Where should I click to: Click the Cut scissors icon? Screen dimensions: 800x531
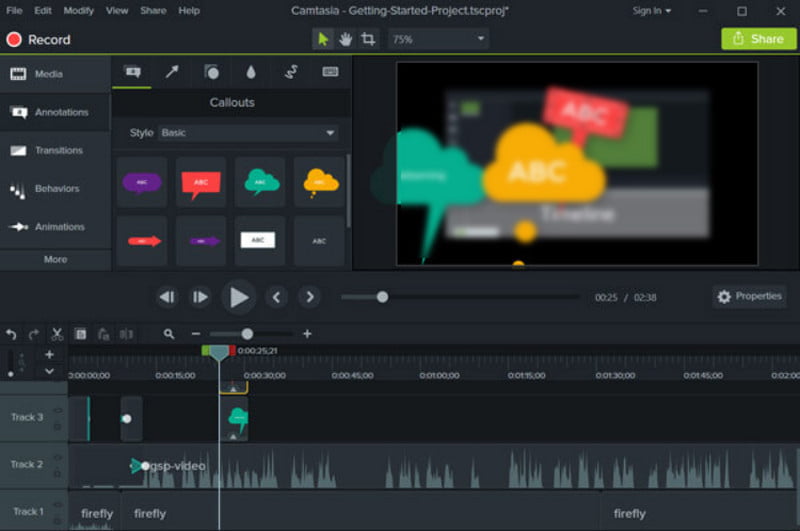point(57,335)
